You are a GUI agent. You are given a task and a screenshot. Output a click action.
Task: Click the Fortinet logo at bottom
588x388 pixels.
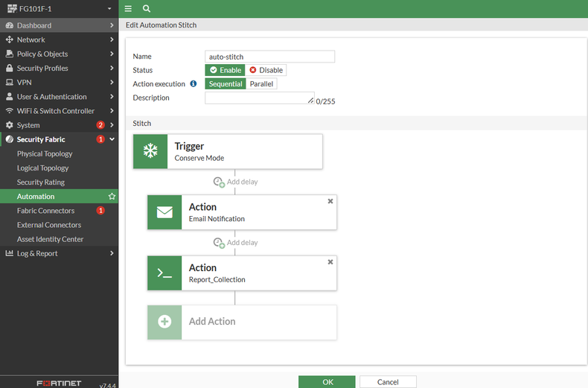click(x=59, y=383)
